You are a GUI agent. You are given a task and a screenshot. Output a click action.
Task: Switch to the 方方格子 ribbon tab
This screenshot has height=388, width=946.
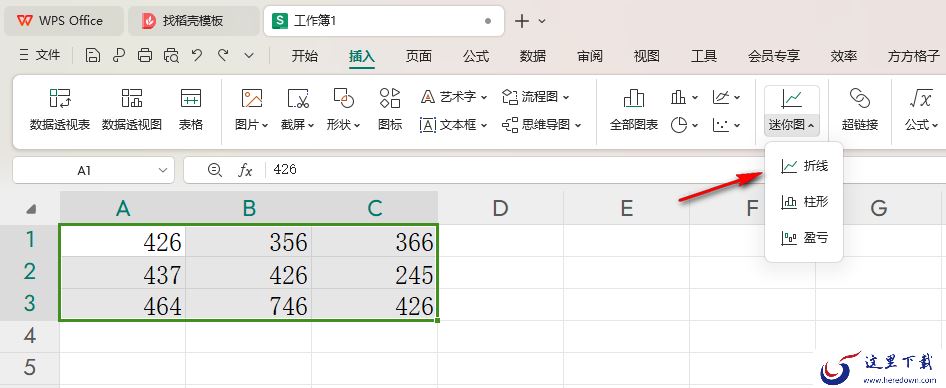tap(913, 56)
